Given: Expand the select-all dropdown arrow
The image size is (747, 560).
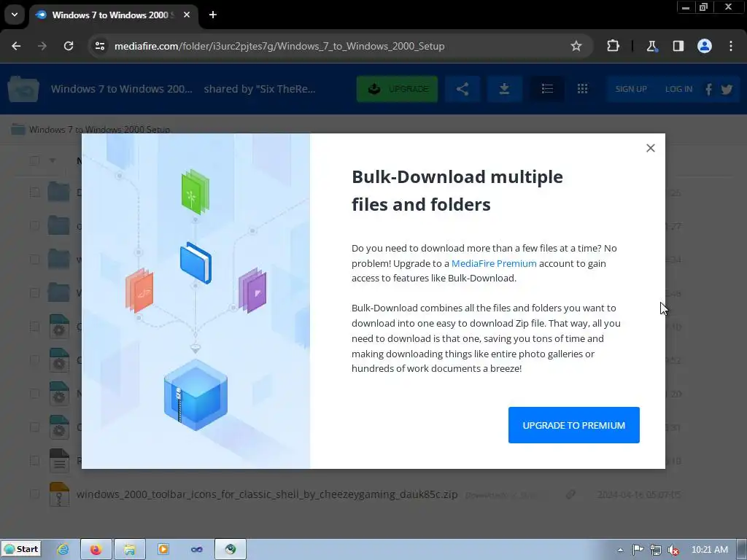Looking at the screenshot, I should pyautogui.click(x=53, y=160).
